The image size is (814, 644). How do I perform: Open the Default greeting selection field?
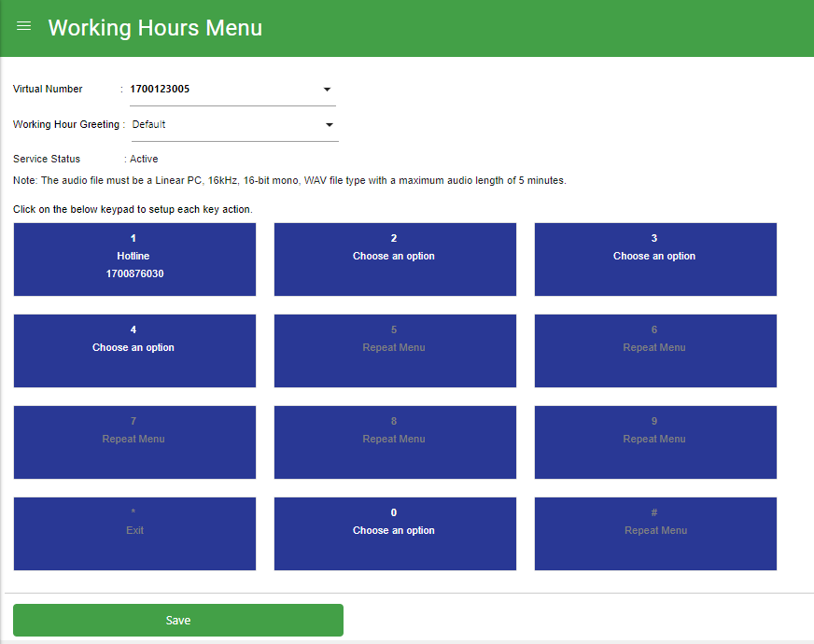tap(234, 124)
